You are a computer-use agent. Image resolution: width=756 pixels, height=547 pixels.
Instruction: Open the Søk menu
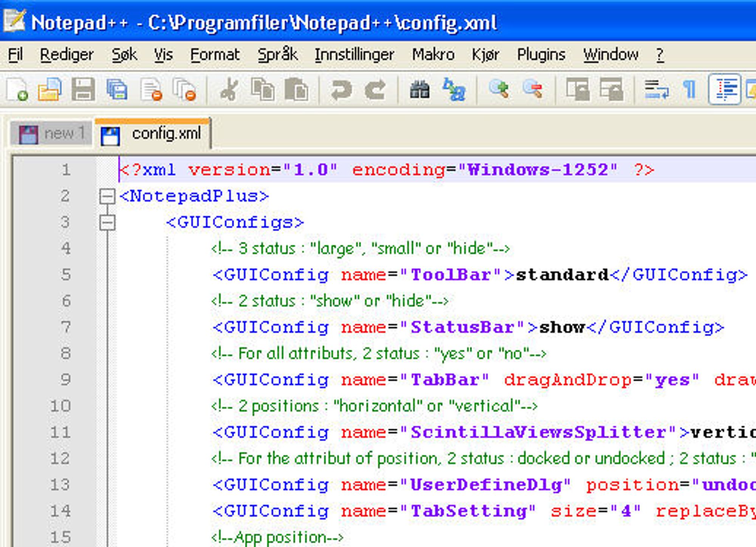click(124, 55)
